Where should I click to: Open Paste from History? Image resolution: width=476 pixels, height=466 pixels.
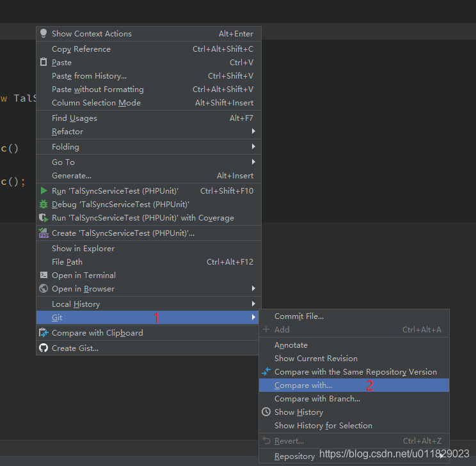coord(148,76)
